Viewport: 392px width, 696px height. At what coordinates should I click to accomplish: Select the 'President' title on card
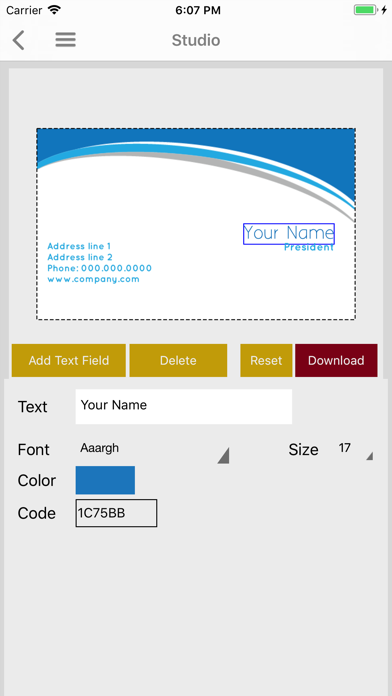(x=309, y=248)
